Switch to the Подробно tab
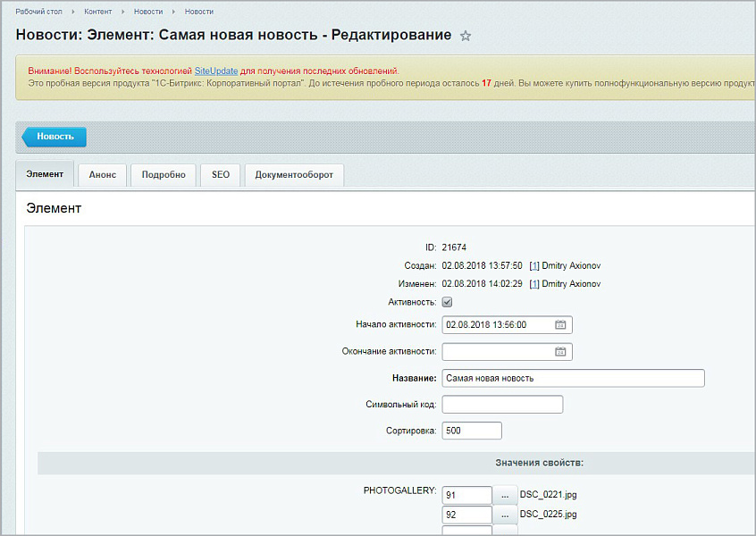 coord(163,174)
